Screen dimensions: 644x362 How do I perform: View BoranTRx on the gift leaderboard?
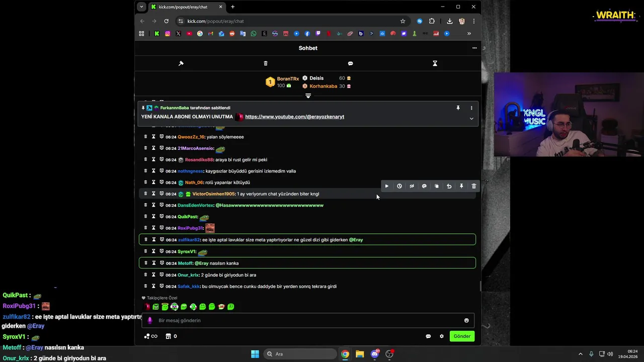pos(288,79)
